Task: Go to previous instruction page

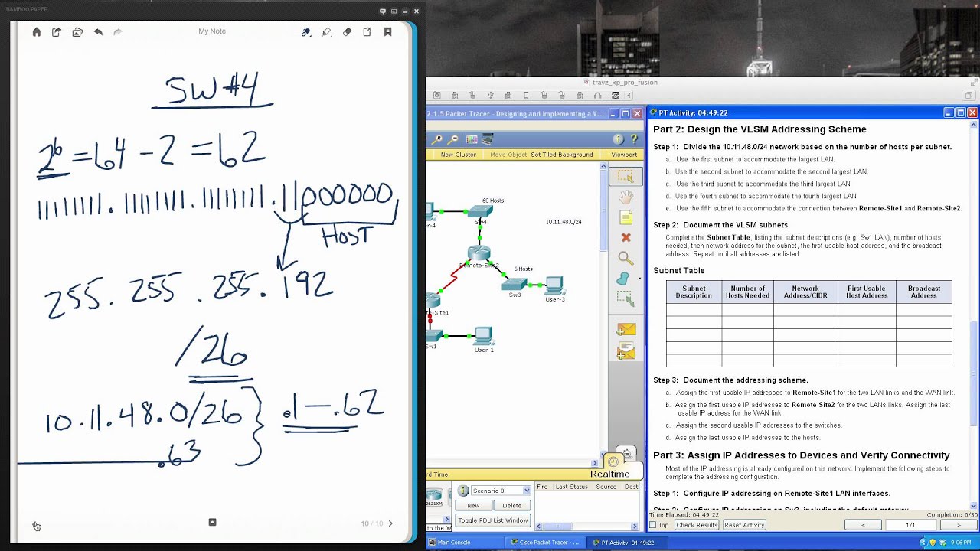Action: tap(864, 525)
